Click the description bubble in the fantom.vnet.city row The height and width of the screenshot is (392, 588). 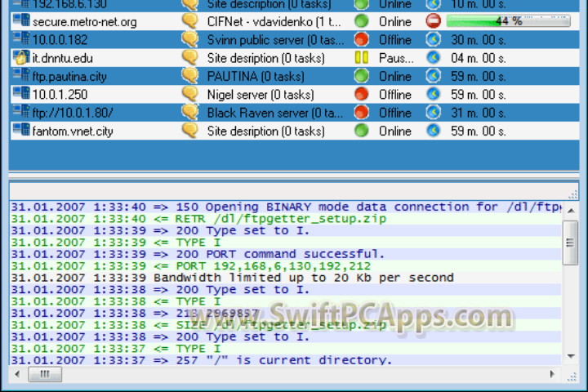point(190,130)
